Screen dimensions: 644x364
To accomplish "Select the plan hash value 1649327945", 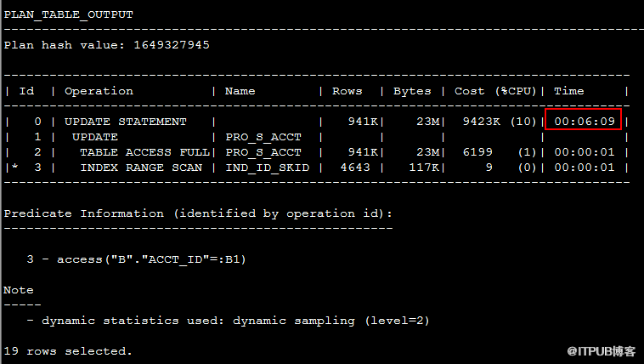I will 172,45.
